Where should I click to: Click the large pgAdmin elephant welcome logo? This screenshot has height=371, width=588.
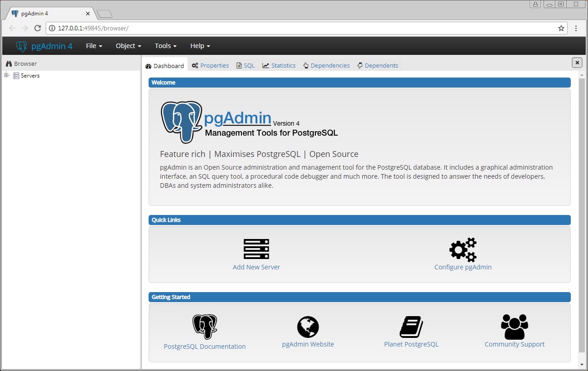tap(182, 122)
